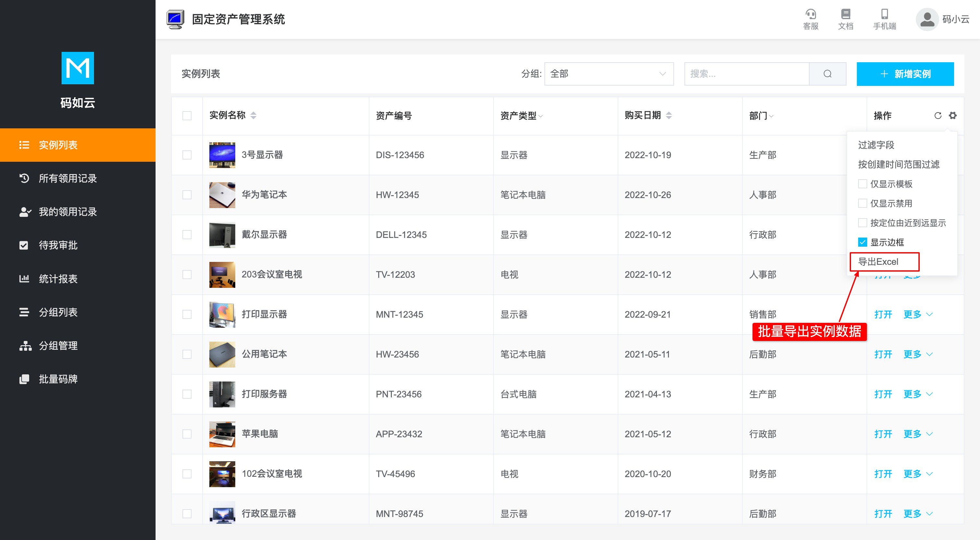Focus the 搜索 input field

coord(746,74)
